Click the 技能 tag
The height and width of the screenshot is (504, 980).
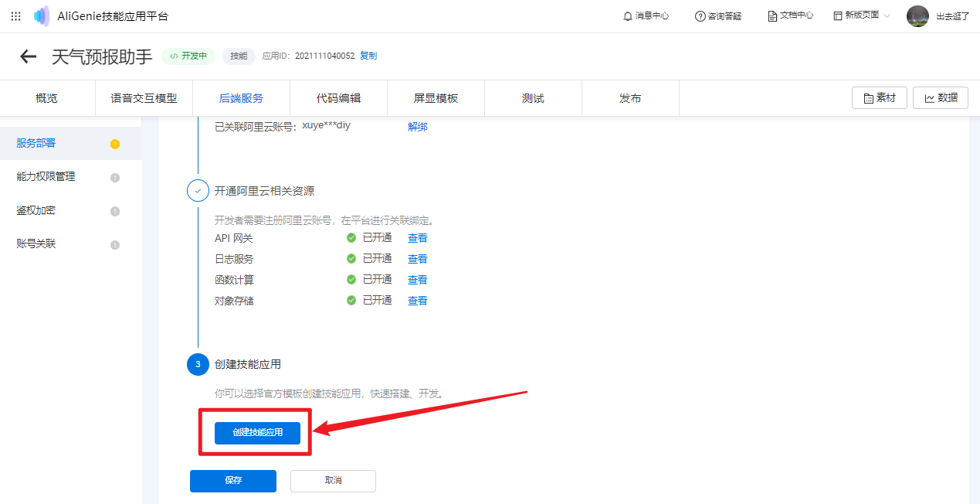[239, 56]
